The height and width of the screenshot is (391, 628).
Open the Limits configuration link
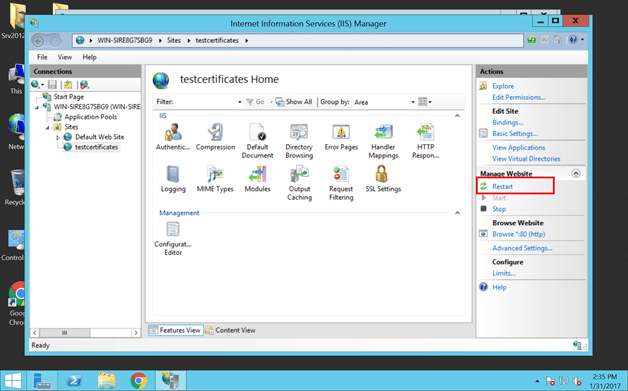point(504,274)
